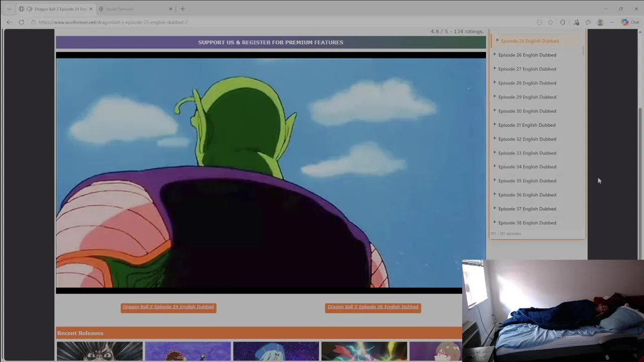Close the Dragon Ball Z Episode 25 tab
This screenshot has width=644, height=362.
[91, 9]
